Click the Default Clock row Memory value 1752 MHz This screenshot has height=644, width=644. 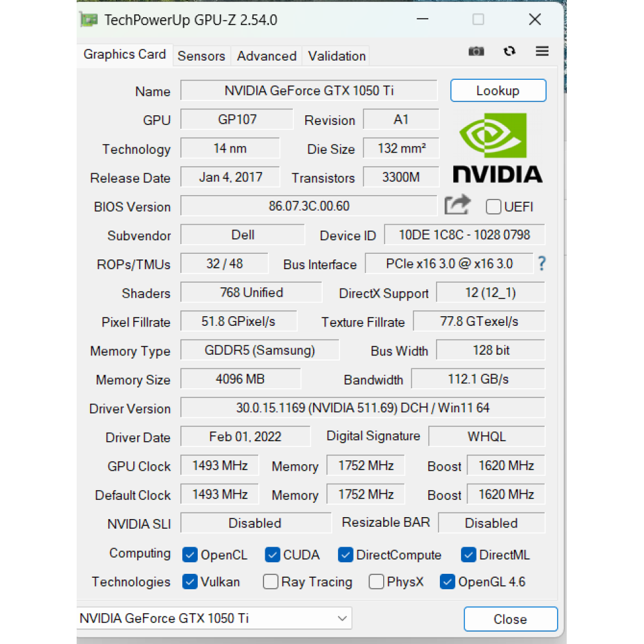[366, 494]
